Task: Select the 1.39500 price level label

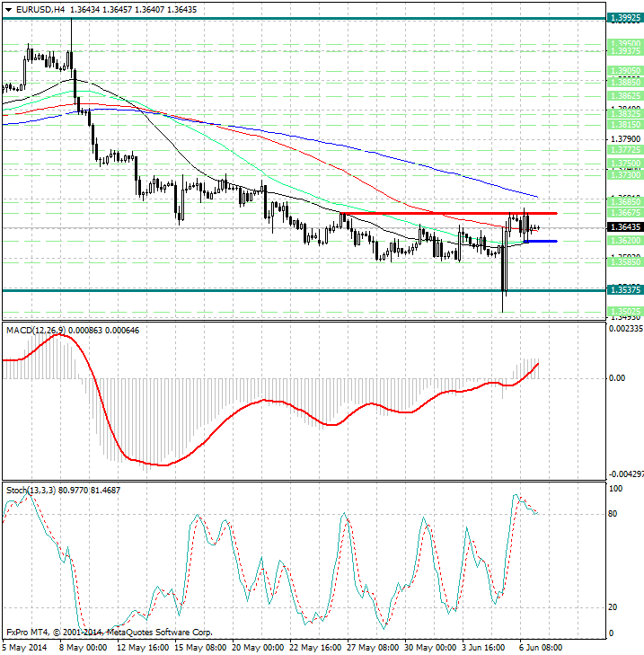Action: (625, 43)
